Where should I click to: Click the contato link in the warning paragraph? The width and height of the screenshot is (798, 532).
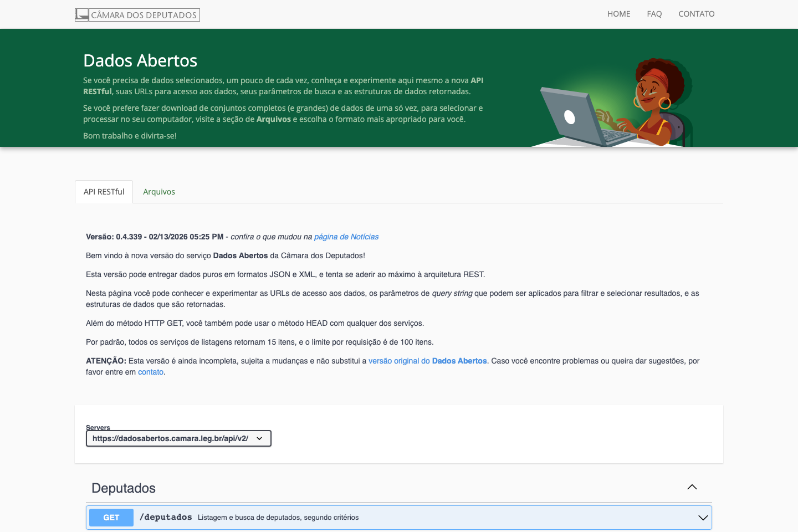pyautogui.click(x=150, y=372)
